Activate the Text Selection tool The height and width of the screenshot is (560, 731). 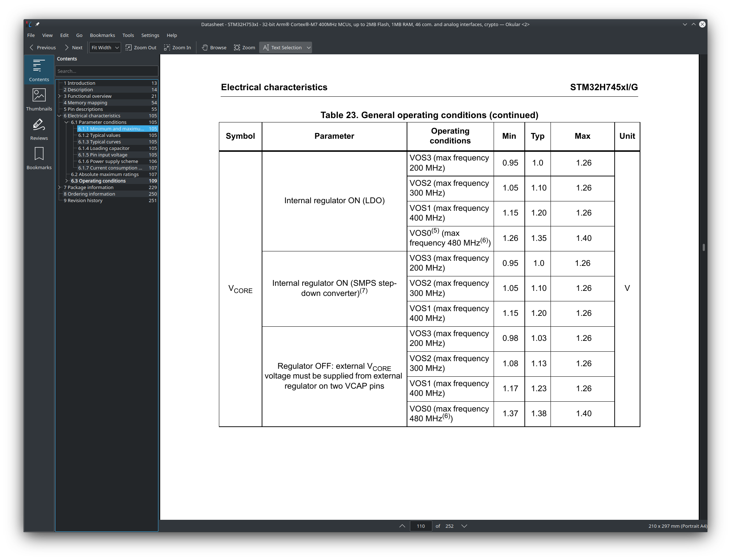pyautogui.click(x=282, y=47)
